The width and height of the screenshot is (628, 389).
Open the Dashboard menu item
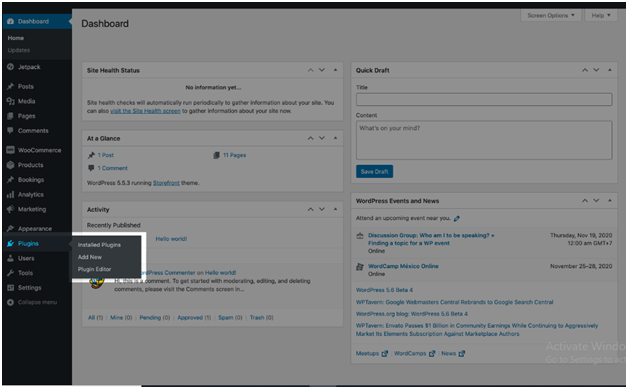point(37,21)
